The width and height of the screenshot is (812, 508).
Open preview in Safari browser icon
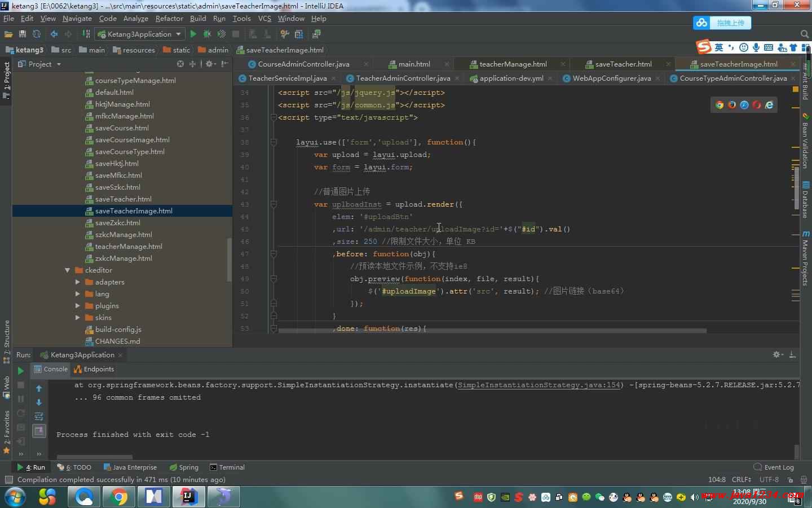pyautogui.click(x=744, y=105)
